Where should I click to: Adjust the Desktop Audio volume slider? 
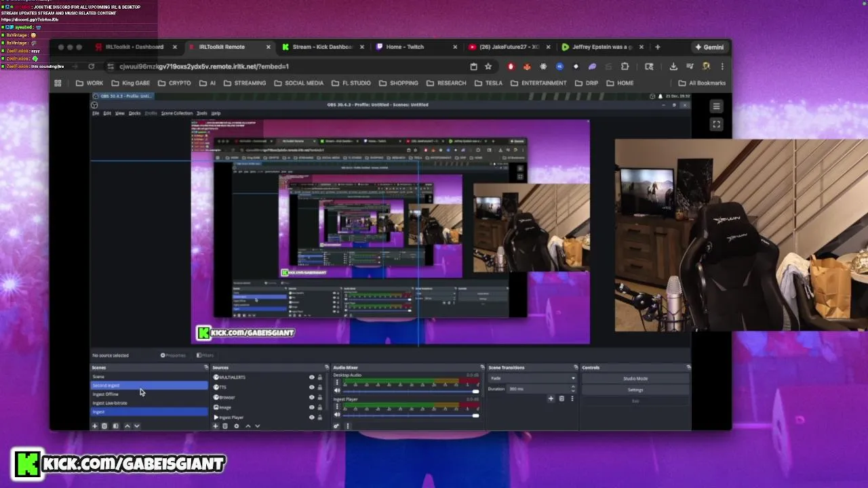pos(411,391)
